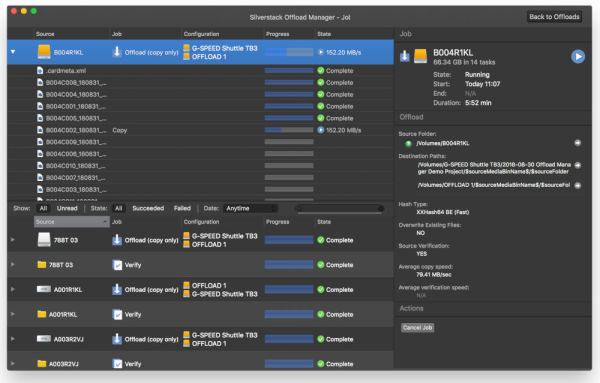The image size is (600, 383).
Task: Click the upper State column header
Action: (354, 34)
